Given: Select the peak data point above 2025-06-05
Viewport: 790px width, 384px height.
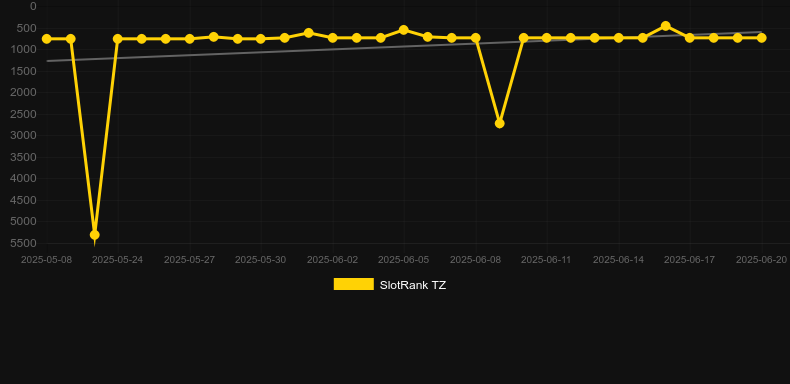Looking at the screenshot, I should tap(404, 30).
